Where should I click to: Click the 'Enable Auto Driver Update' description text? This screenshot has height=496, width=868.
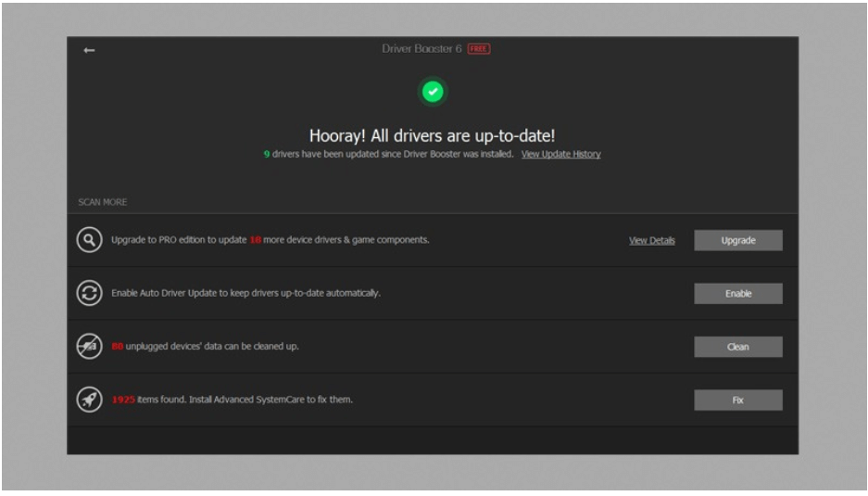[x=245, y=293]
